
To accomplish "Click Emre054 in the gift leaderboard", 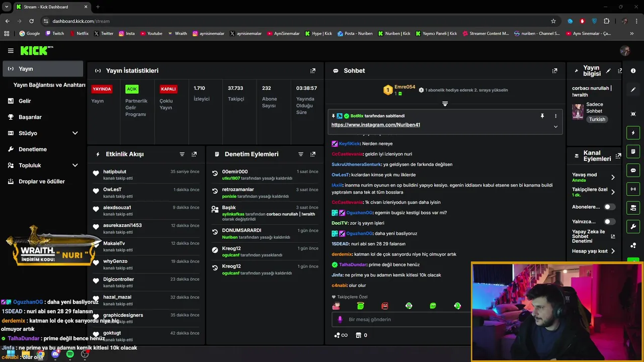I will tap(405, 87).
